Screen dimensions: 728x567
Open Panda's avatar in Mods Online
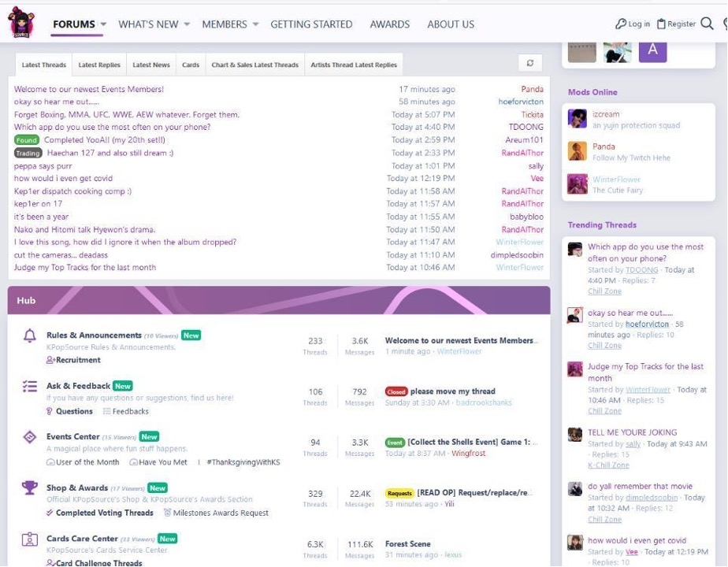click(577, 150)
